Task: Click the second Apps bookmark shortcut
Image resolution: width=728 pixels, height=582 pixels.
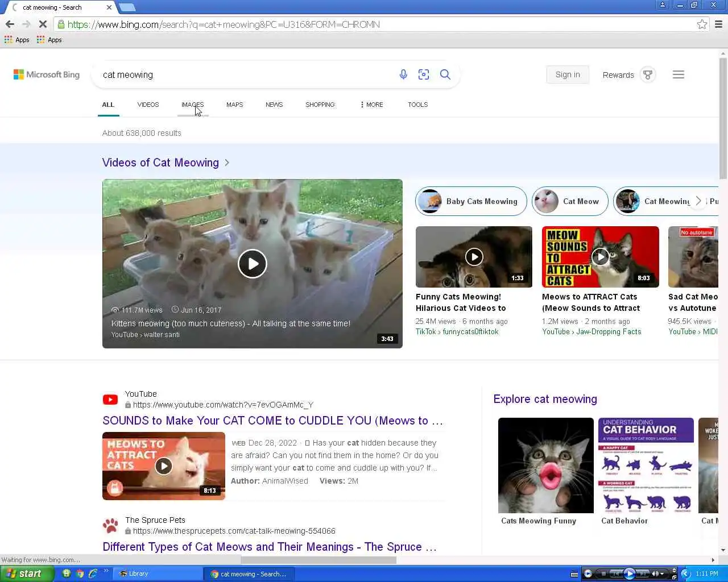Action: (x=49, y=40)
